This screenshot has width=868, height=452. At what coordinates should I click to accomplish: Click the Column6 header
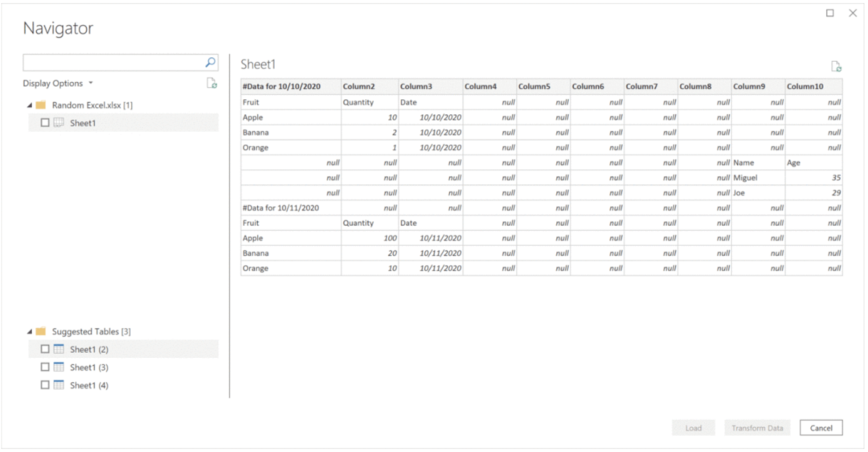(x=597, y=87)
